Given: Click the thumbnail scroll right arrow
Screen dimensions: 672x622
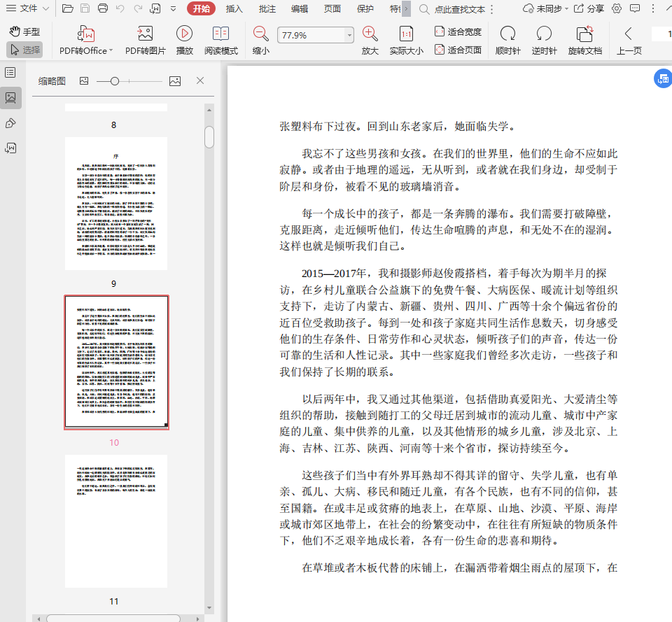Looking at the screenshot, I should coord(197,618).
